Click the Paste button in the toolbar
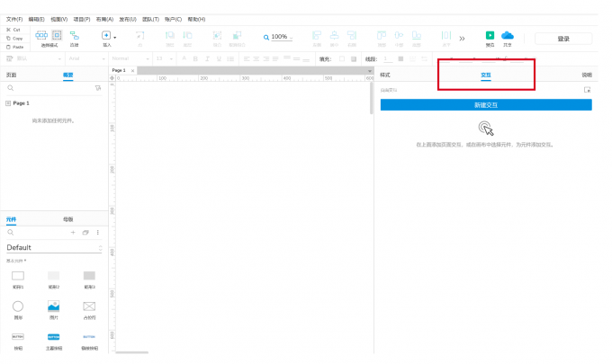Viewport: 612px width, 364px height. 14,47
